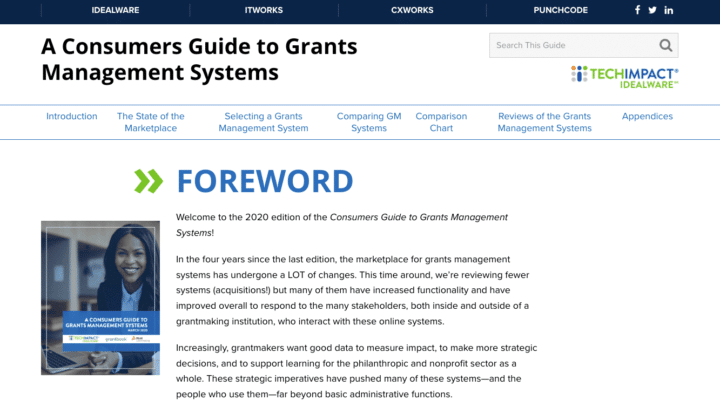Open the Comparison Chart section

click(441, 122)
